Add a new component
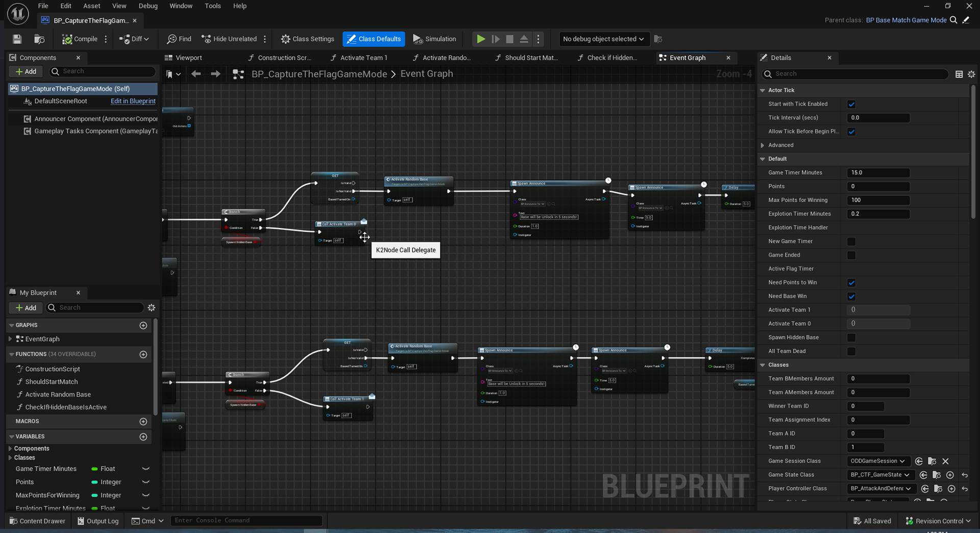The image size is (980, 533). pyautogui.click(x=26, y=71)
